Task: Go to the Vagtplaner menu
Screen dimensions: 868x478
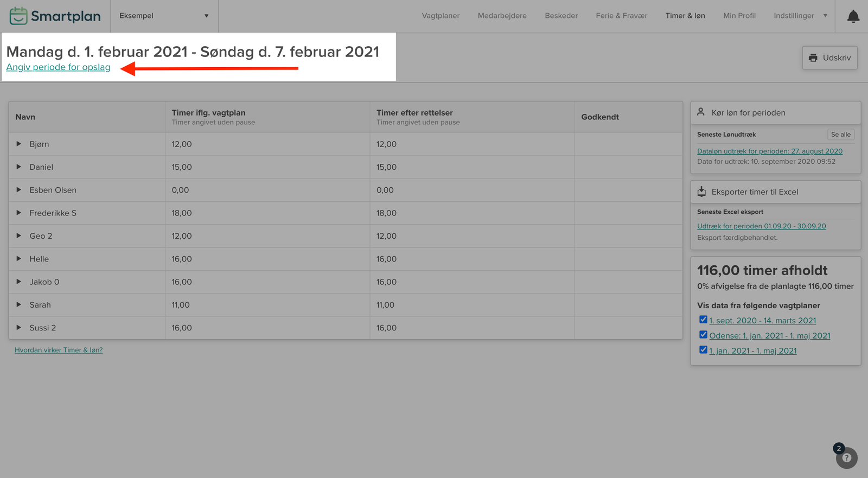Action: [441, 16]
